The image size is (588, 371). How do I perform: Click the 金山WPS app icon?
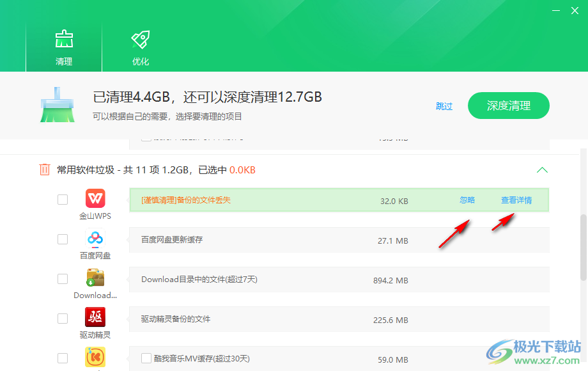[95, 198]
